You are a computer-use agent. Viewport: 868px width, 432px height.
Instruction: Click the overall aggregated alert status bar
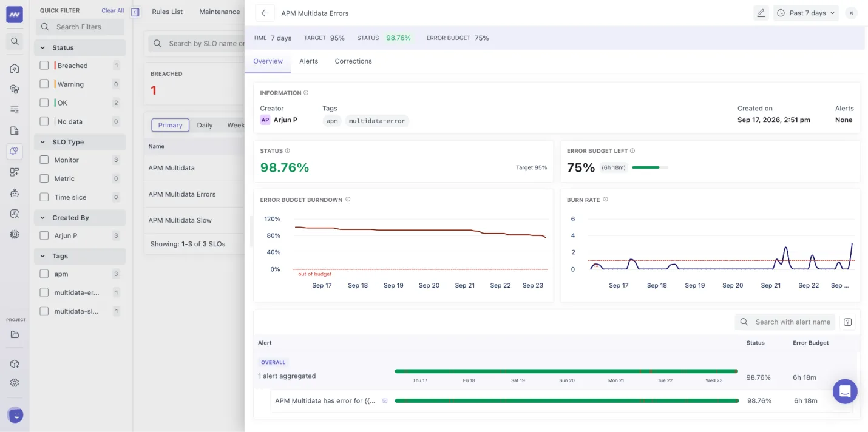(x=566, y=371)
